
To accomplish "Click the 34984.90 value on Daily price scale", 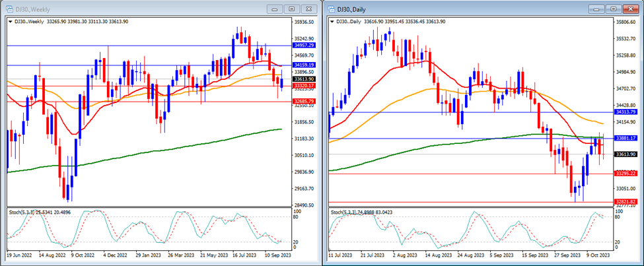I will click(626, 72).
